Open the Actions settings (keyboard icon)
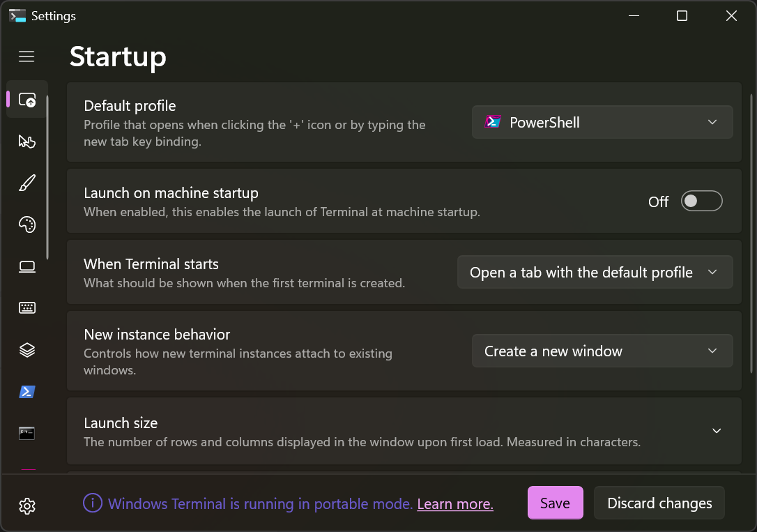This screenshot has width=757, height=532. [x=27, y=308]
